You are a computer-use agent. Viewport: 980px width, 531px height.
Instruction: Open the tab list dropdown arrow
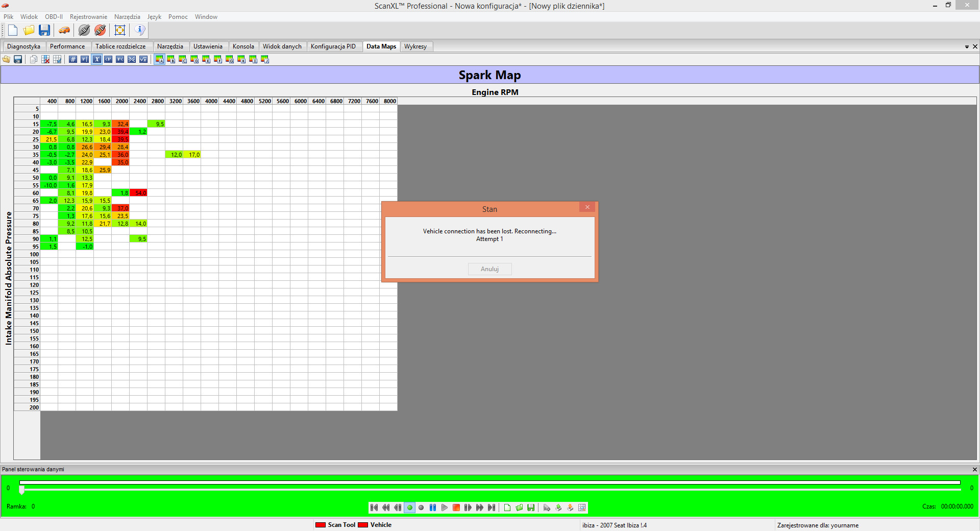tap(967, 47)
